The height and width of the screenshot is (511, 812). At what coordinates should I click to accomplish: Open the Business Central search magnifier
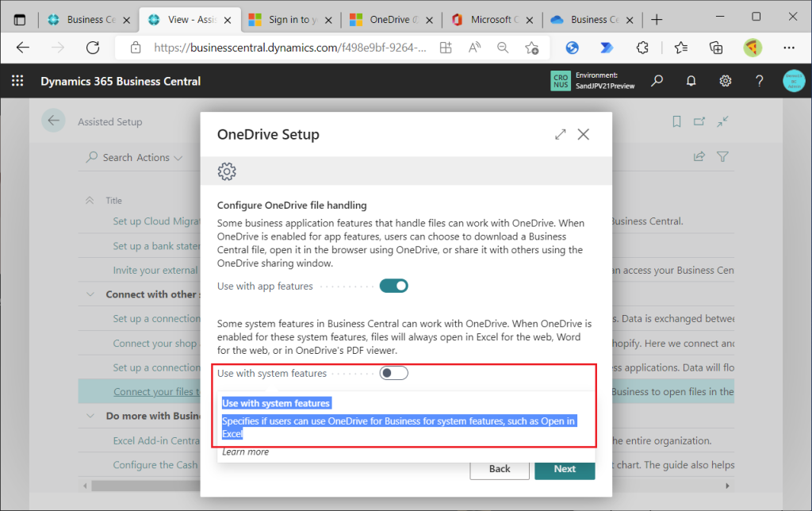coord(657,81)
